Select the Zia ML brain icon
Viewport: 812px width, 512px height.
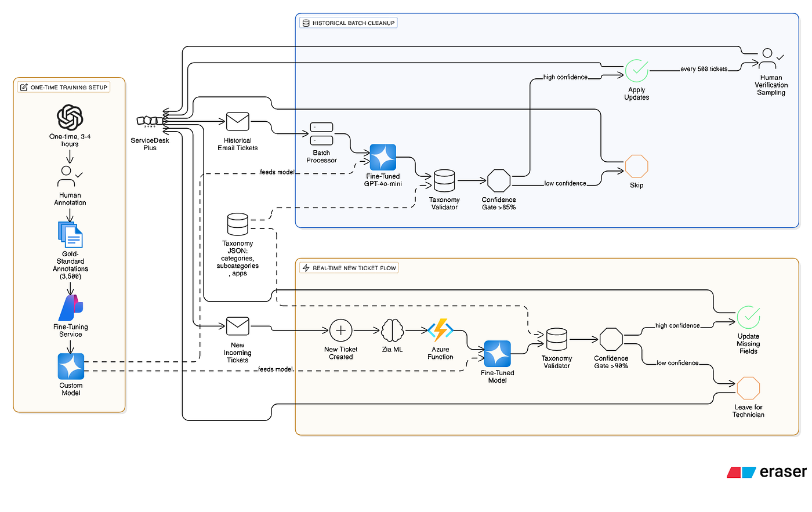pos(393,331)
